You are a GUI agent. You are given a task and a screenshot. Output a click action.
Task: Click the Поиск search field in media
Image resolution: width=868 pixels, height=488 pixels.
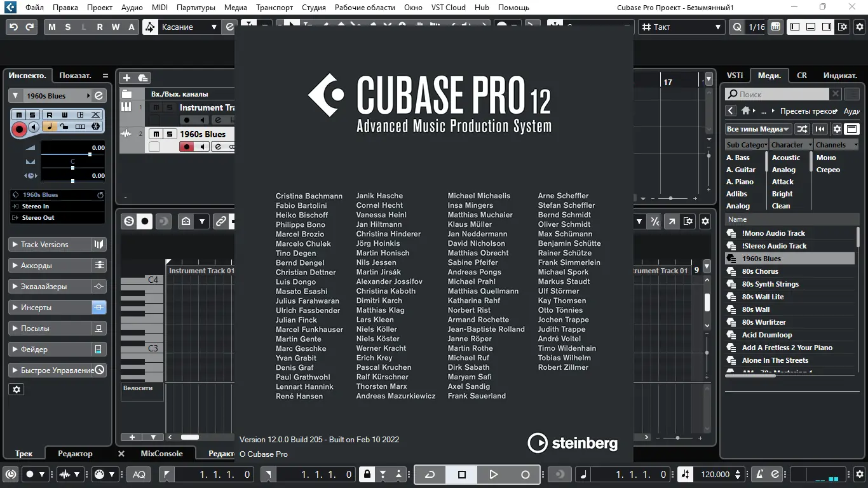coord(776,94)
